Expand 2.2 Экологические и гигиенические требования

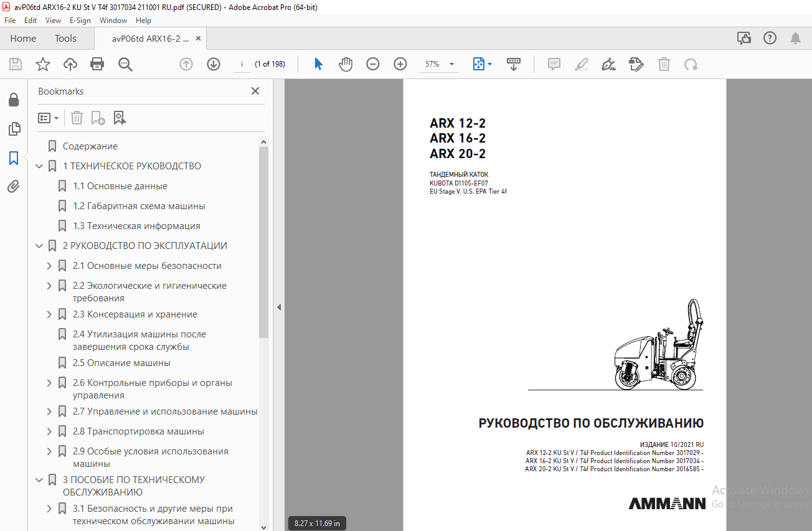click(49, 286)
